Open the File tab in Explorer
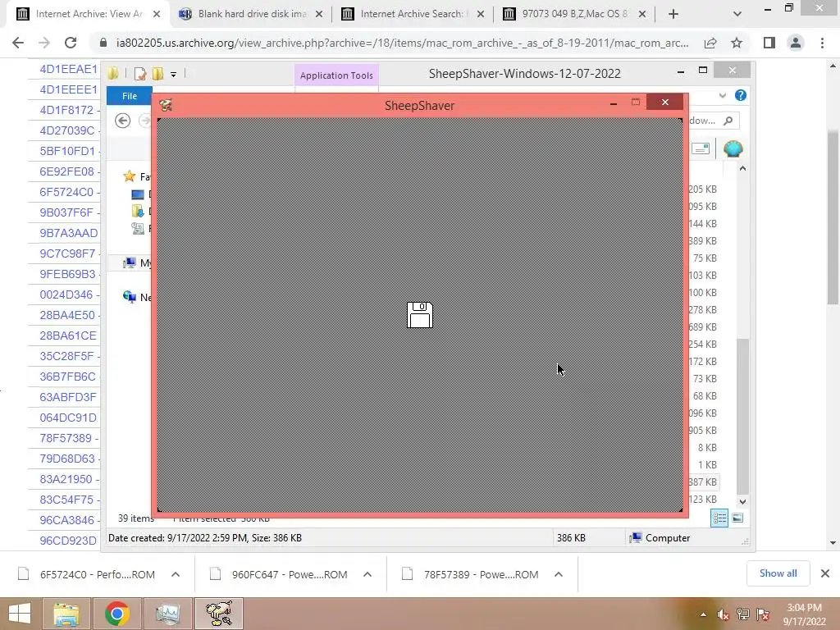840x630 pixels. coord(130,96)
